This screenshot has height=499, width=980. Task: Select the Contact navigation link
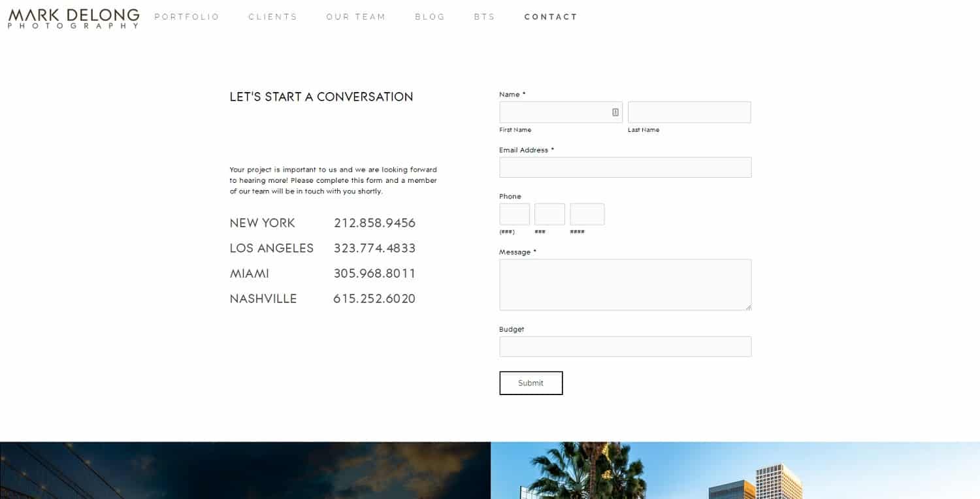[551, 17]
